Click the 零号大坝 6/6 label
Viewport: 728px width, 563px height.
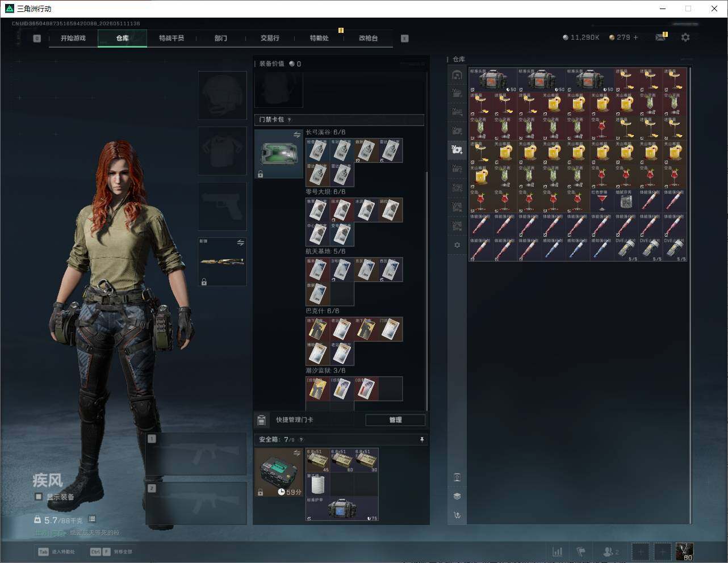[x=325, y=192]
